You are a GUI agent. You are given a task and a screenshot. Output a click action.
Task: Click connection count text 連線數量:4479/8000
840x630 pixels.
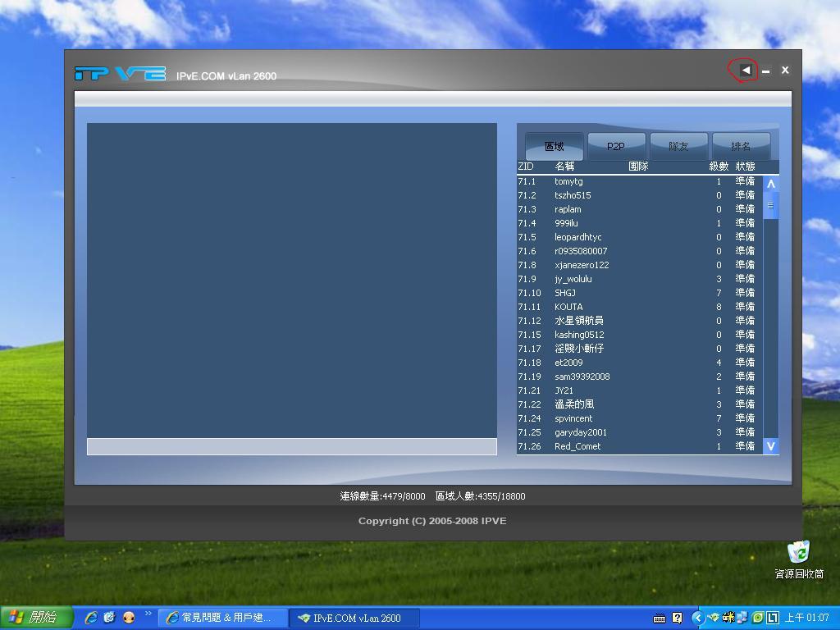(x=382, y=496)
